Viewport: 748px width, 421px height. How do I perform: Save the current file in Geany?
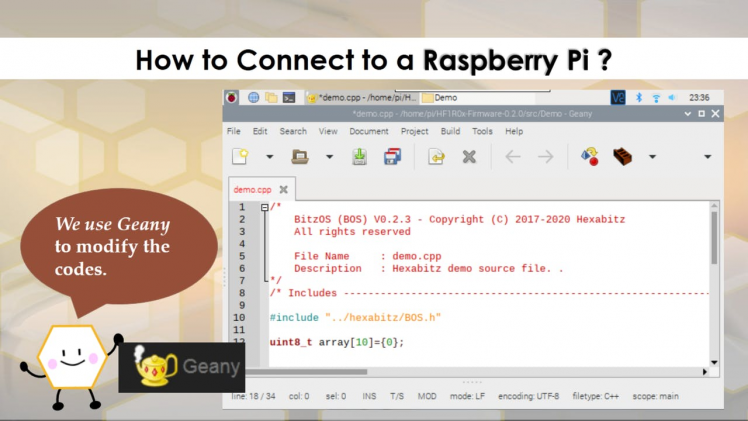(359, 156)
